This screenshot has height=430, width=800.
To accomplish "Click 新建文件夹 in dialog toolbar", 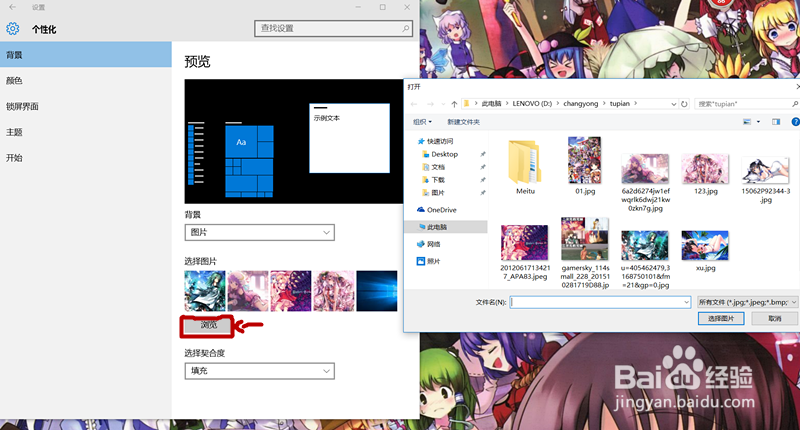I will coord(463,122).
